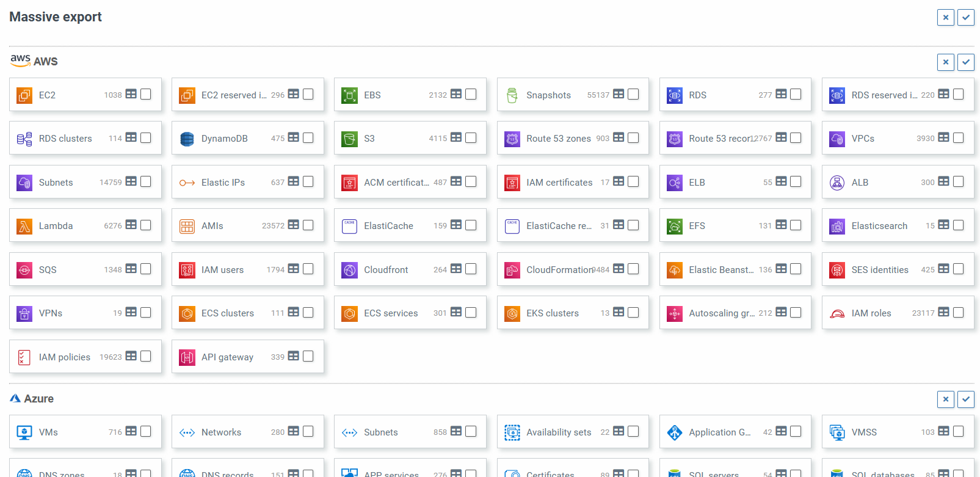980x477 pixels.
Task: Open table view for SES identities
Action: 944,269
